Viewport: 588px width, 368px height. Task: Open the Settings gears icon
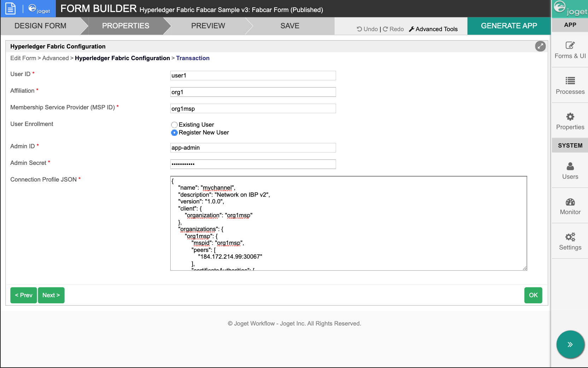pyautogui.click(x=570, y=237)
